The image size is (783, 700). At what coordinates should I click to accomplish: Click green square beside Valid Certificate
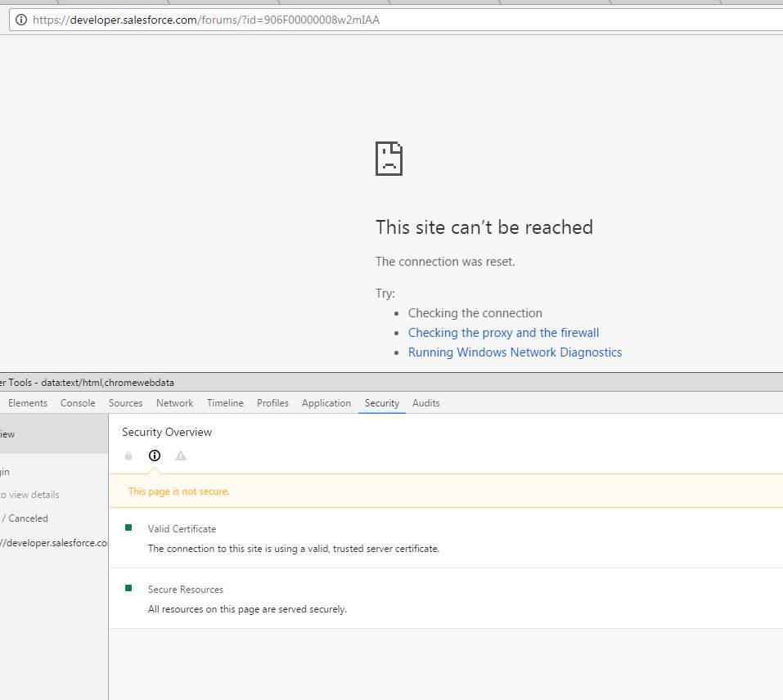point(128,527)
